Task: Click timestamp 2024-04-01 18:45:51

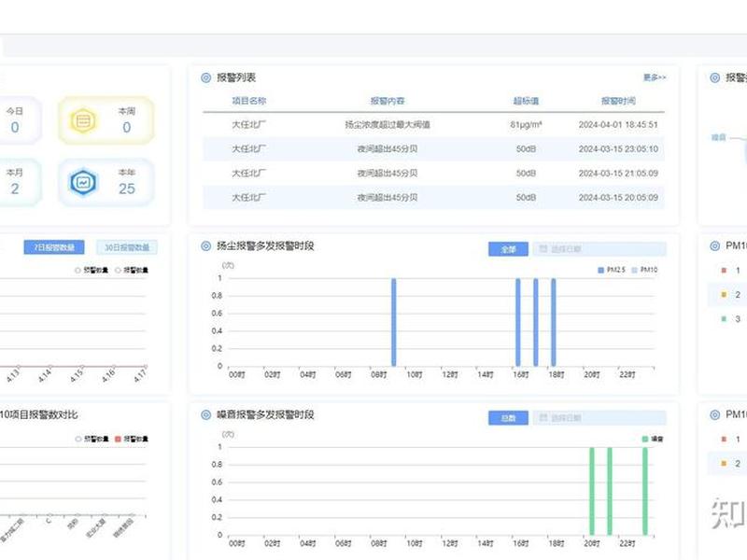Action: click(x=618, y=125)
